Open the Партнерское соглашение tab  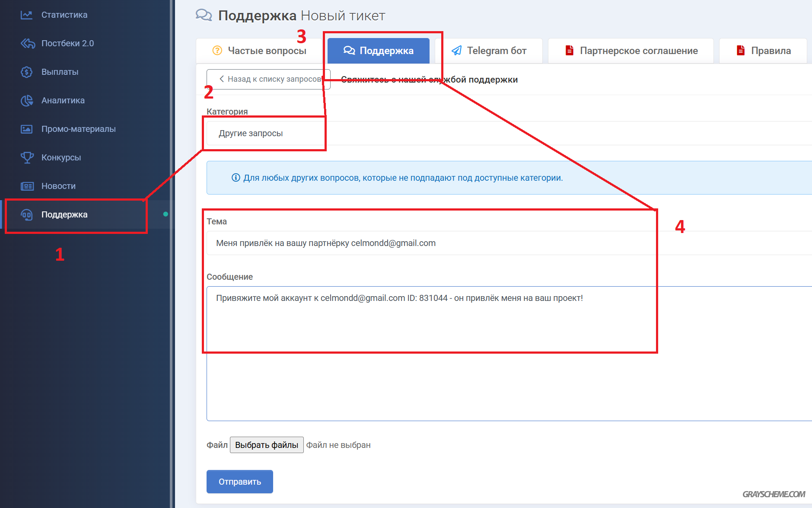631,51
